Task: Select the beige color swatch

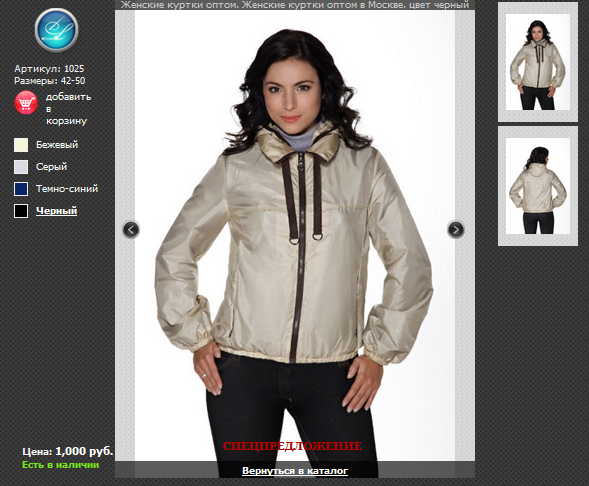Action: [x=21, y=145]
